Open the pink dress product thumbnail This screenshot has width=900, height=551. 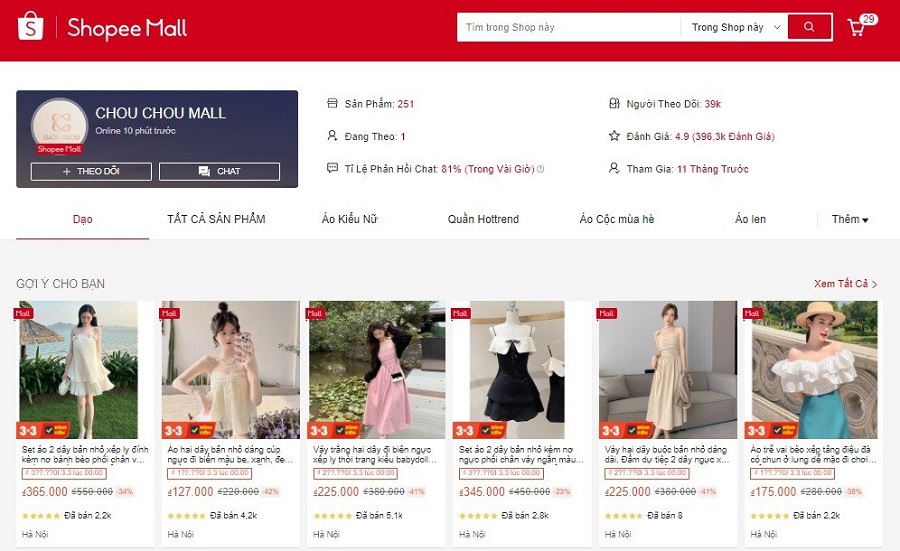point(376,370)
